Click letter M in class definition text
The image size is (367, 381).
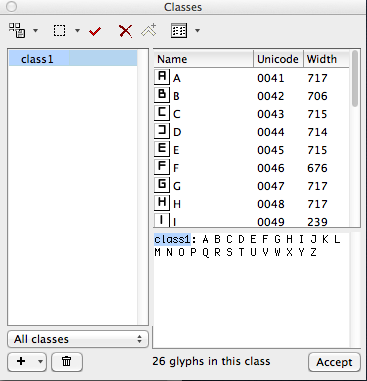157,252
